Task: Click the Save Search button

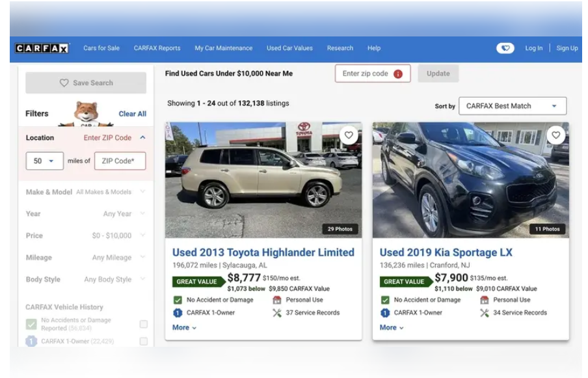Action: tap(86, 83)
